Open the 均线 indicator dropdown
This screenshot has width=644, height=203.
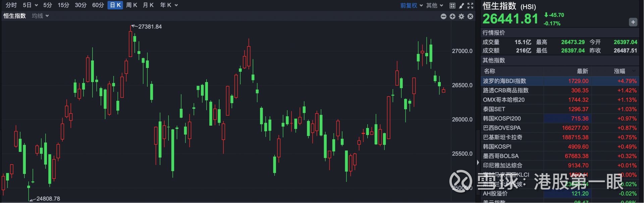click(x=40, y=16)
